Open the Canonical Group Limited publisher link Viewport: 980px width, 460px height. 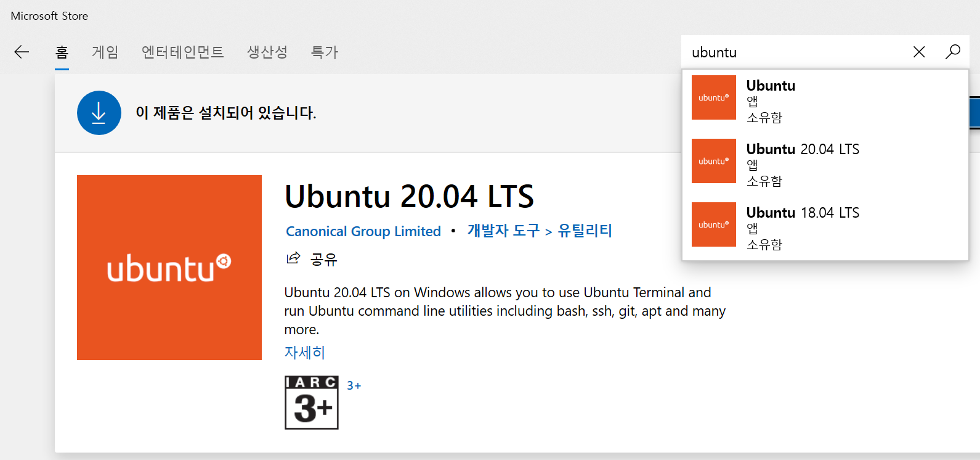click(x=363, y=231)
